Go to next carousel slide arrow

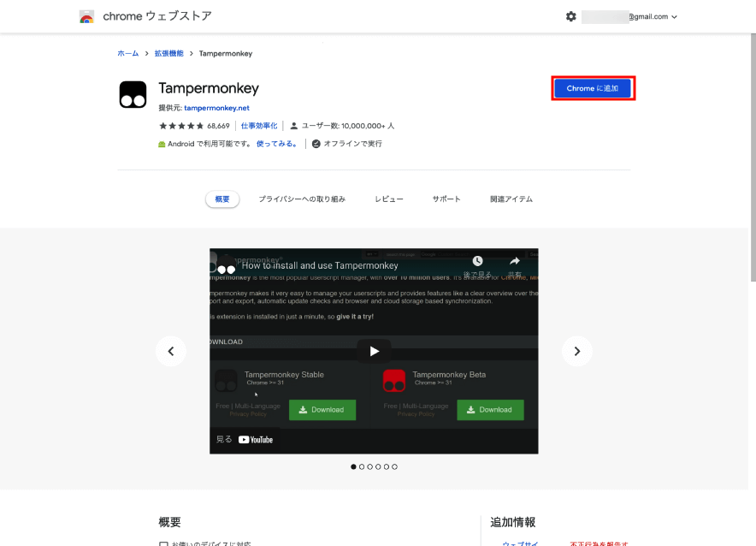577,351
